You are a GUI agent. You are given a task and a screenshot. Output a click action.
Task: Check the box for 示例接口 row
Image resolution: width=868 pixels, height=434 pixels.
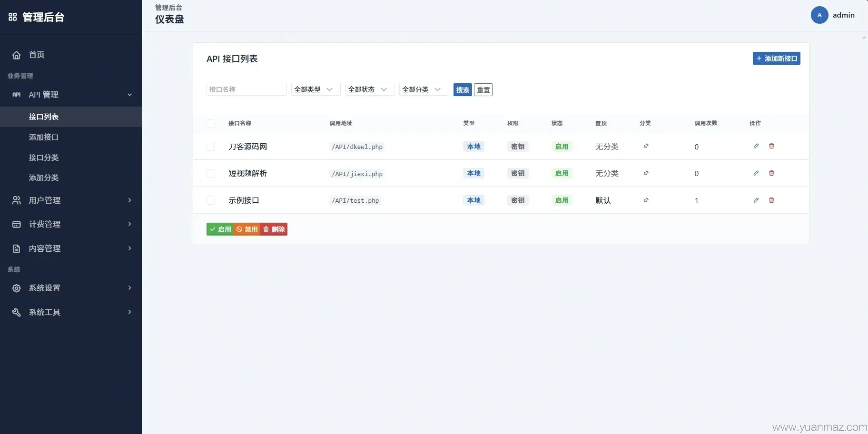(211, 200)
